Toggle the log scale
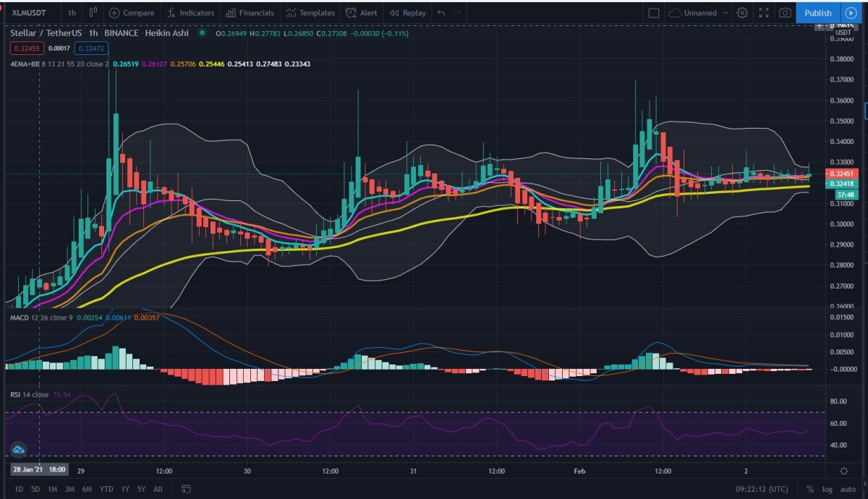The image size is (868, 499). (827, 489)
